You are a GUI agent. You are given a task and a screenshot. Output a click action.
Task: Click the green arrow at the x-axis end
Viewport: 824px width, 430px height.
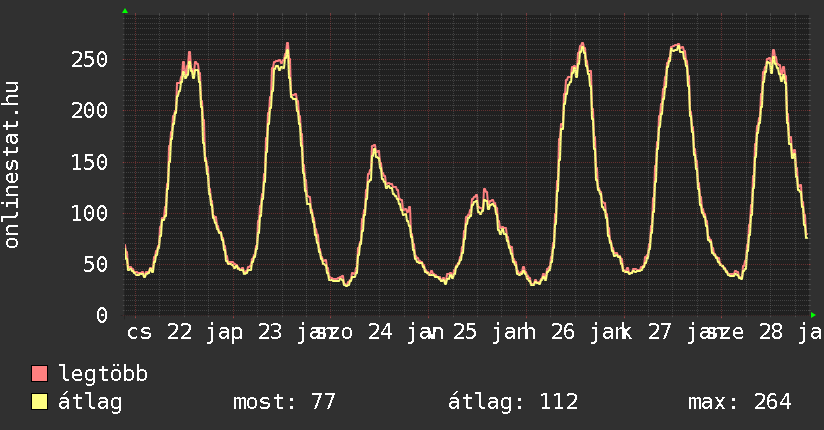click(x=812, y=315)
